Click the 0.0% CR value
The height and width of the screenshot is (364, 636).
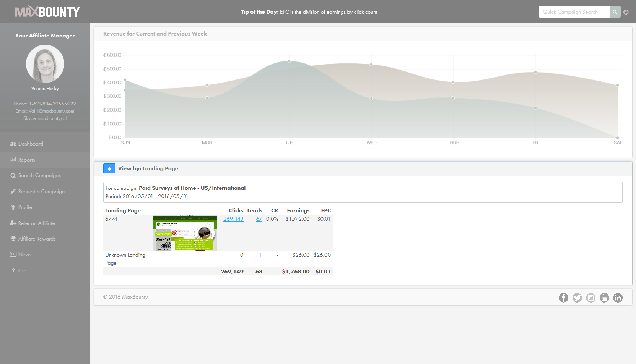pos(272,219)
